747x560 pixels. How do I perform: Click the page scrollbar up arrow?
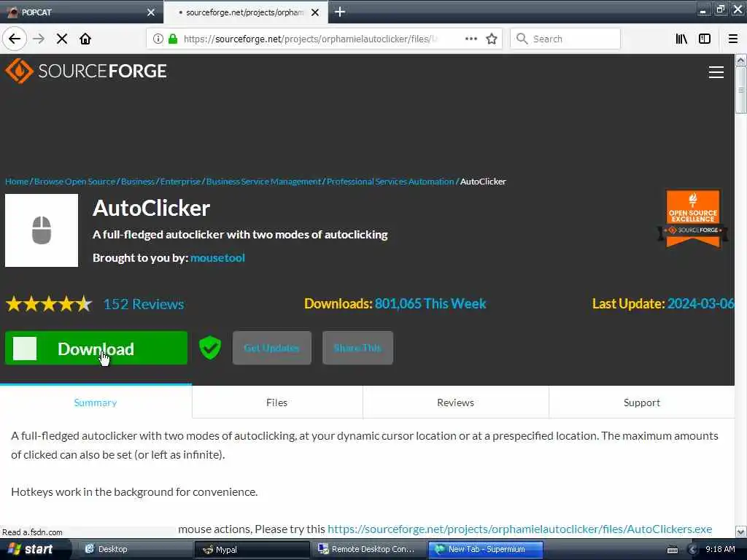(x=741, y=60)
